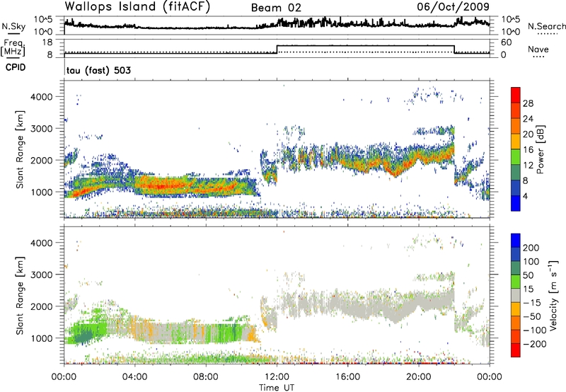
Task: Click the "-200" label on Velocity color bar
Action: click(535, 344)
